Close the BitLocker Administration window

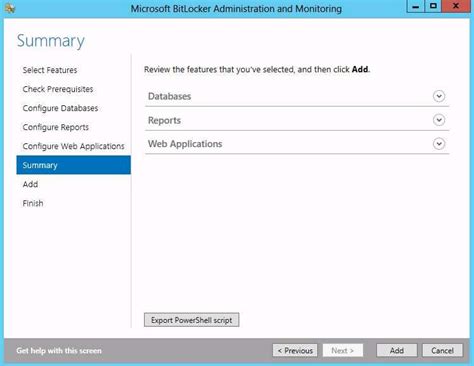[456, 6]
